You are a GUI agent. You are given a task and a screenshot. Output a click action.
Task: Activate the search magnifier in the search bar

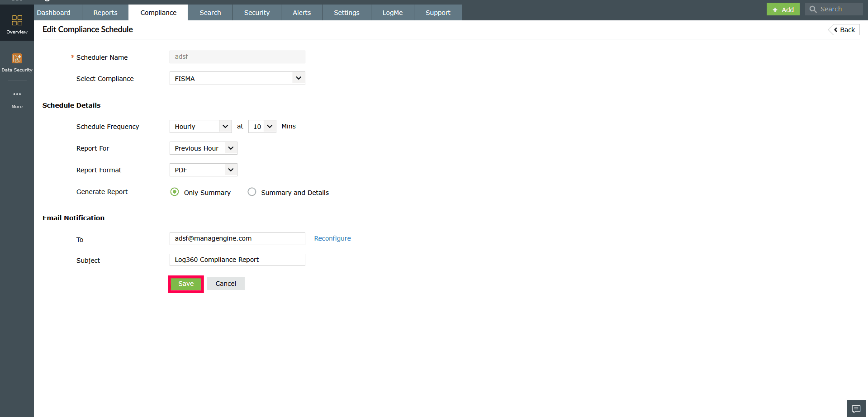click(x=813, y=9)
